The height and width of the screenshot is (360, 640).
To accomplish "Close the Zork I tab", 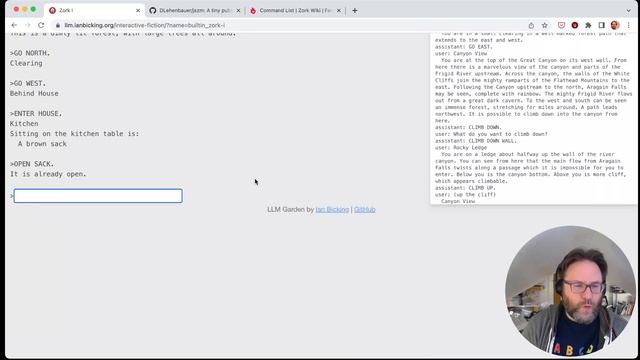I will click(x=138, y=11).
